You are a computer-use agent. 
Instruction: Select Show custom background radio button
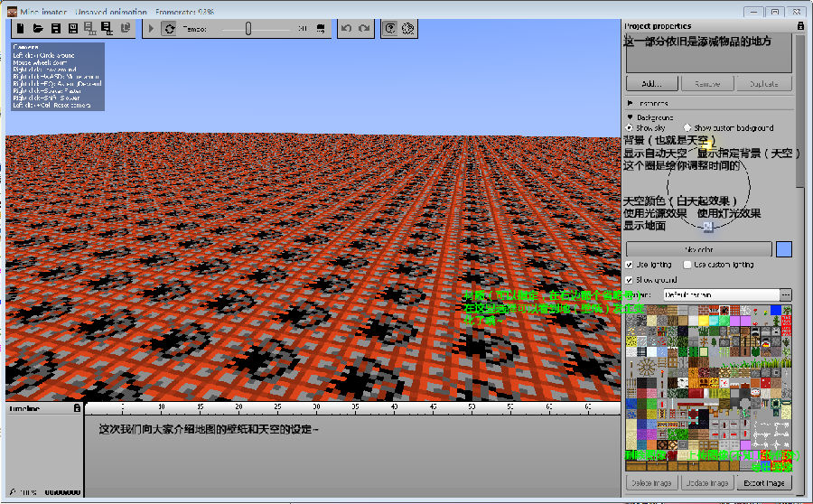pos(687,127)
